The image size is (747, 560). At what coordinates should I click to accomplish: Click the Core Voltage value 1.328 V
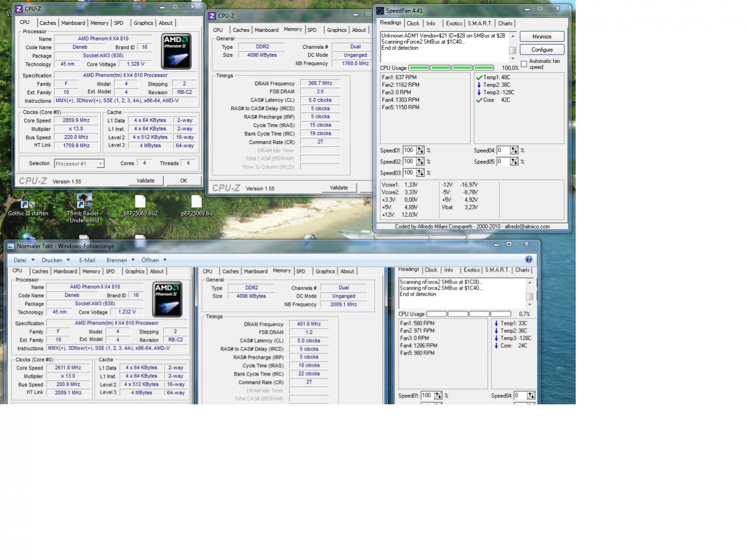click(135, 64)
